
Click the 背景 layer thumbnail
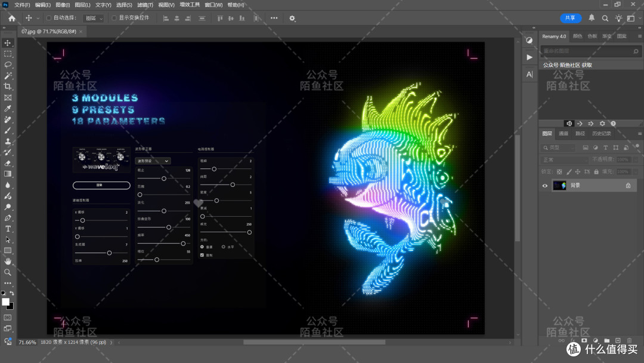(559, 186)
